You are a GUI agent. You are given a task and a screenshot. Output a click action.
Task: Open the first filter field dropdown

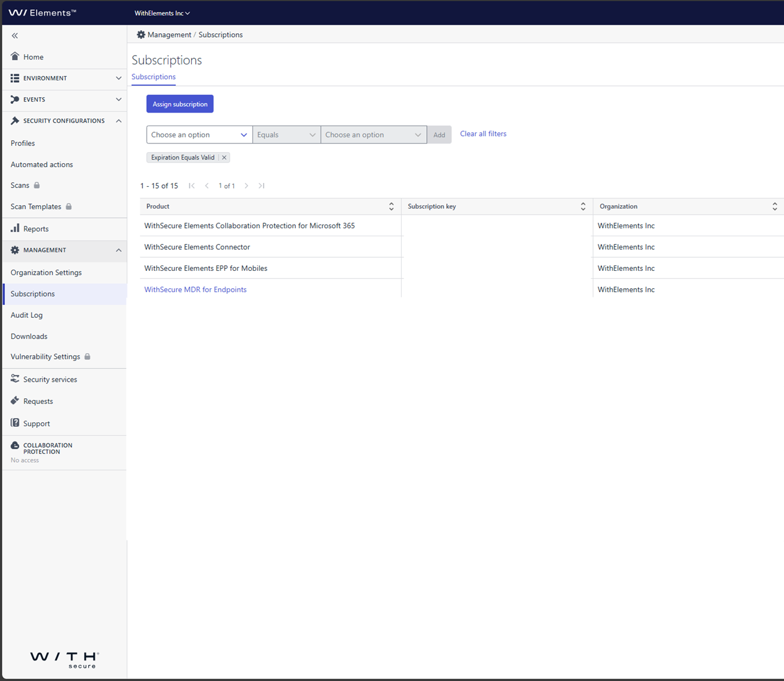click(x=199, y=135)
